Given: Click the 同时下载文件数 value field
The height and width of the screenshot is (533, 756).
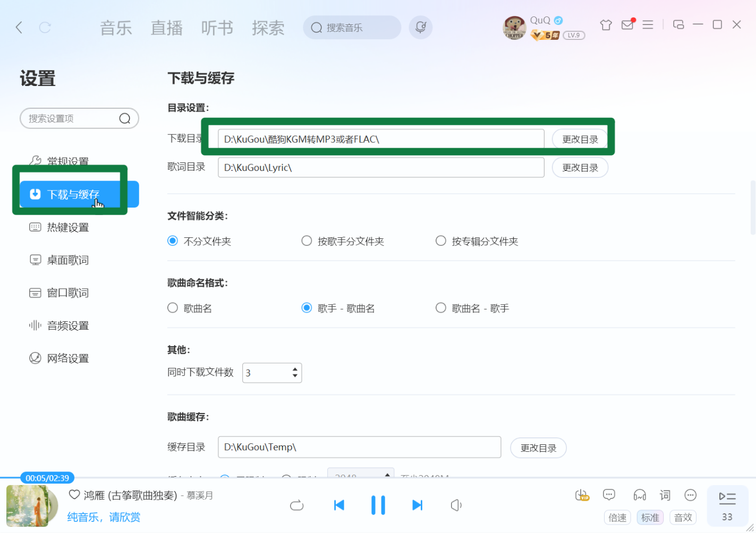Looking at the screenshot, I should pos(272,373).
